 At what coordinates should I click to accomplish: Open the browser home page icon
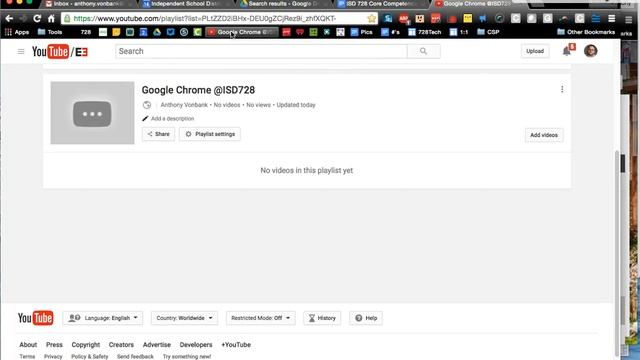coord(51,18)
